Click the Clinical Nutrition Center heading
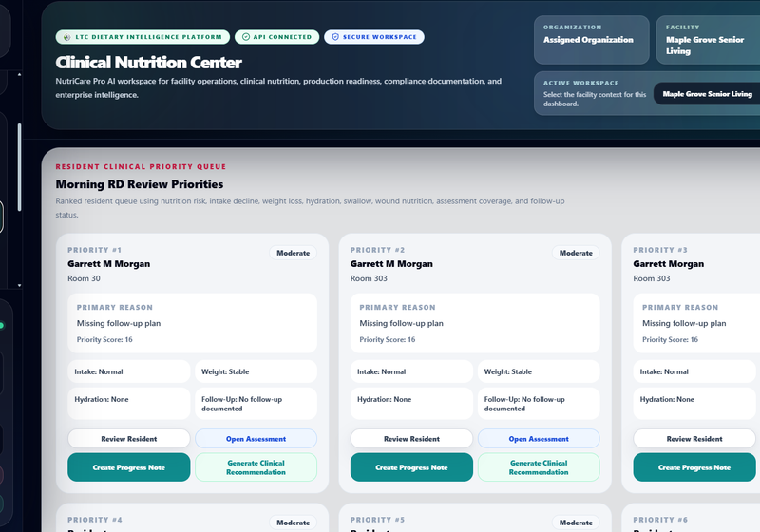 (148, 63)
